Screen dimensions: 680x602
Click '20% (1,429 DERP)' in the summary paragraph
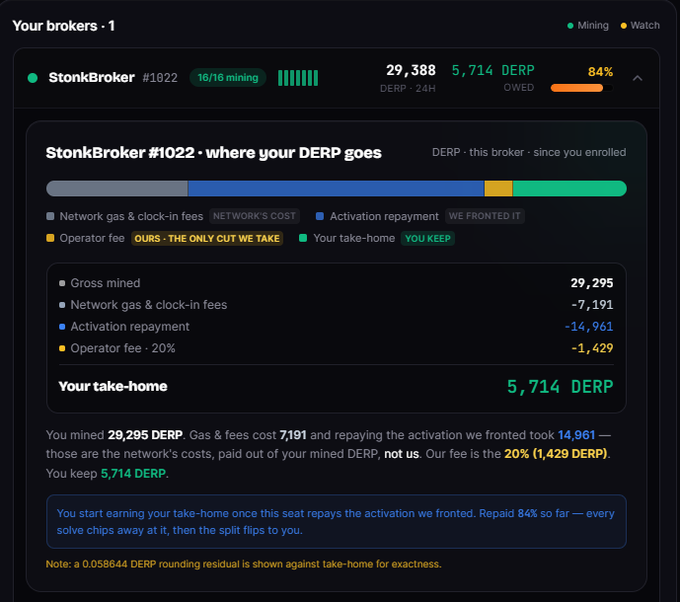(556, 454)
